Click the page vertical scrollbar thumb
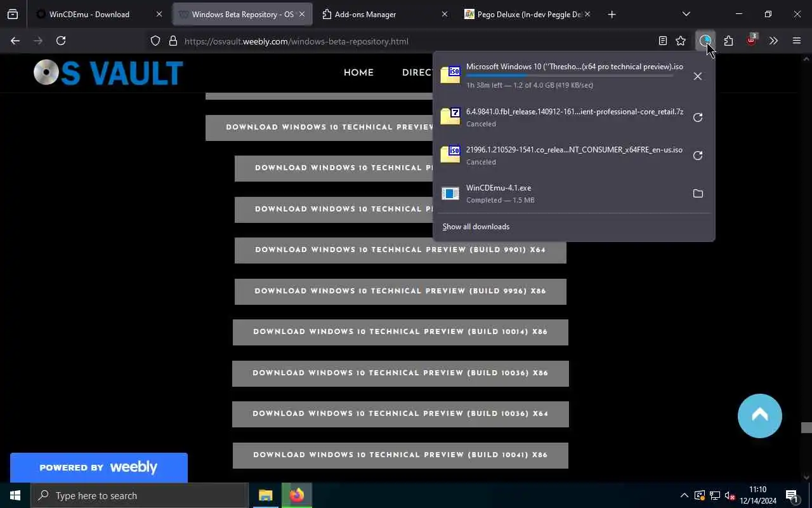The height and width of the screenshot is (508, 812). [x=806, y=428]
